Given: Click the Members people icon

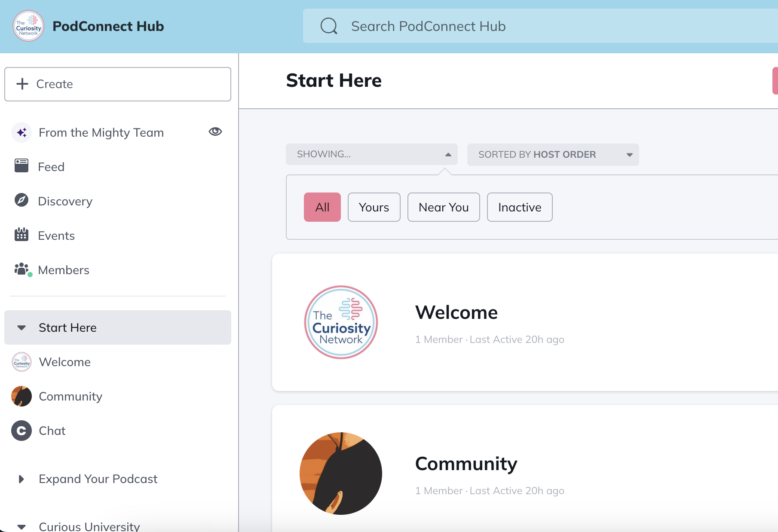Looking at the screenshot, I should pos(22,269).
